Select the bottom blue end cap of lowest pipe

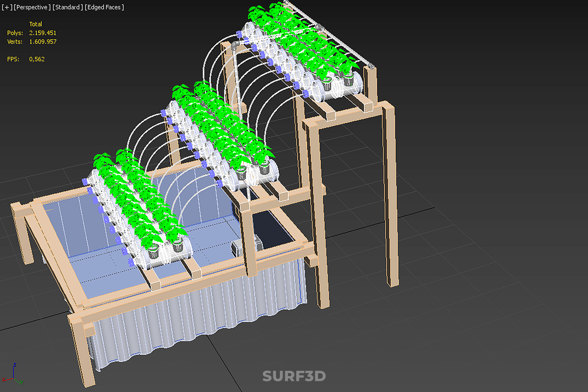coord(131,262)
